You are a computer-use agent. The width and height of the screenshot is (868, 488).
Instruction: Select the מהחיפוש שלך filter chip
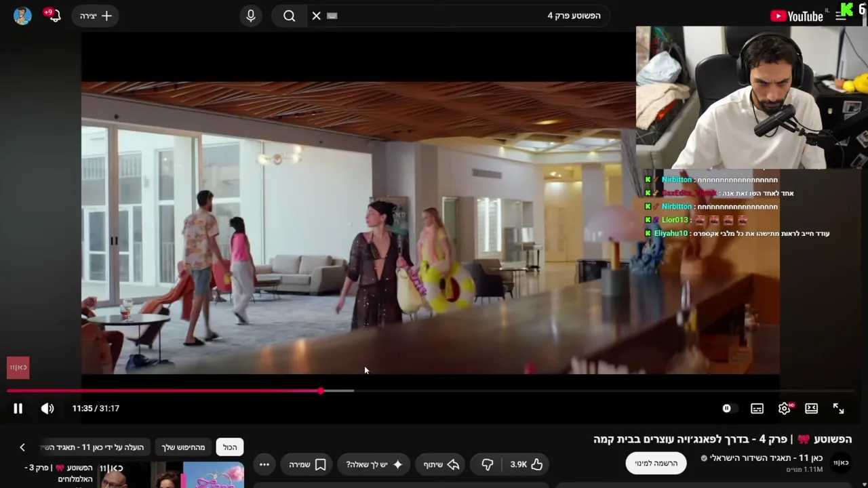pyautogui.click(x=183, y=447)
